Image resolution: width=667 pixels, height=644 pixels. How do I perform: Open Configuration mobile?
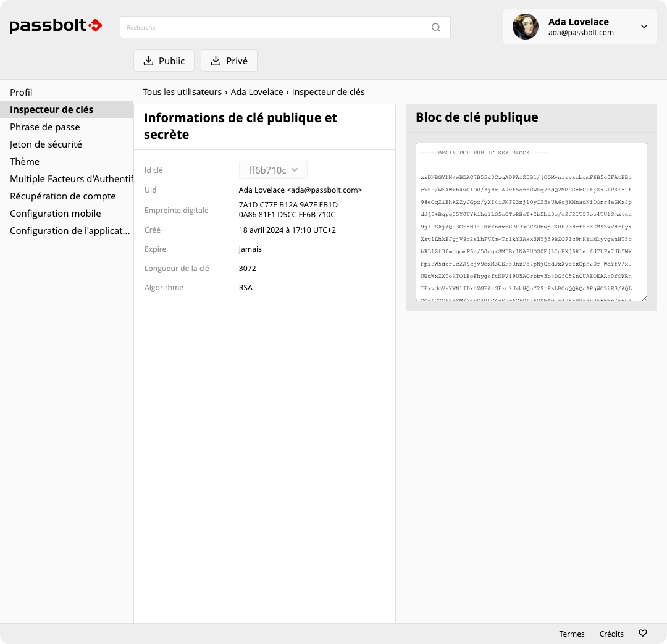56,214
